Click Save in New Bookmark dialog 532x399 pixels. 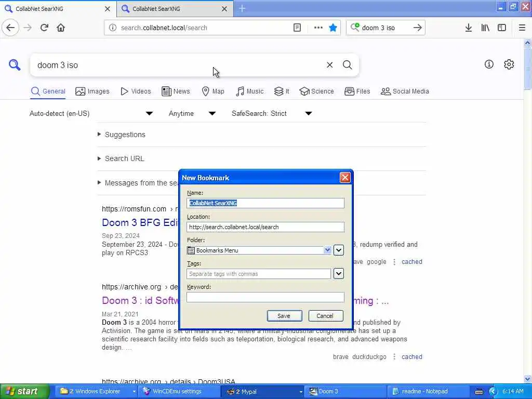tap(284, 316)
